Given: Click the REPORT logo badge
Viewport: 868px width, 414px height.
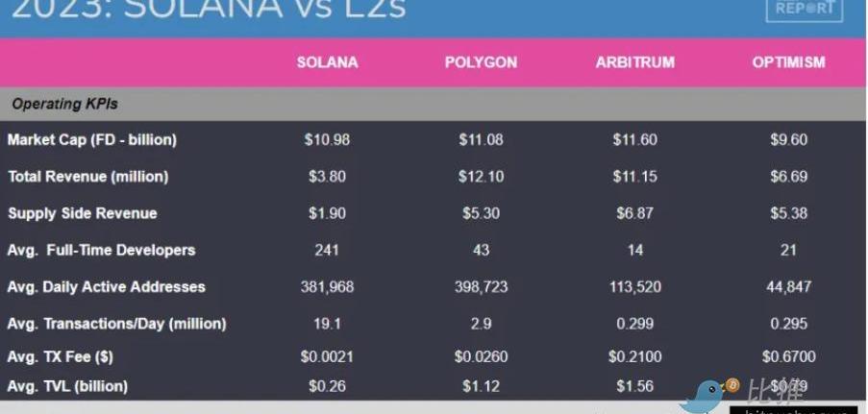Looking at the screenshot, I should pyautogui.click(x=805, y=9).
